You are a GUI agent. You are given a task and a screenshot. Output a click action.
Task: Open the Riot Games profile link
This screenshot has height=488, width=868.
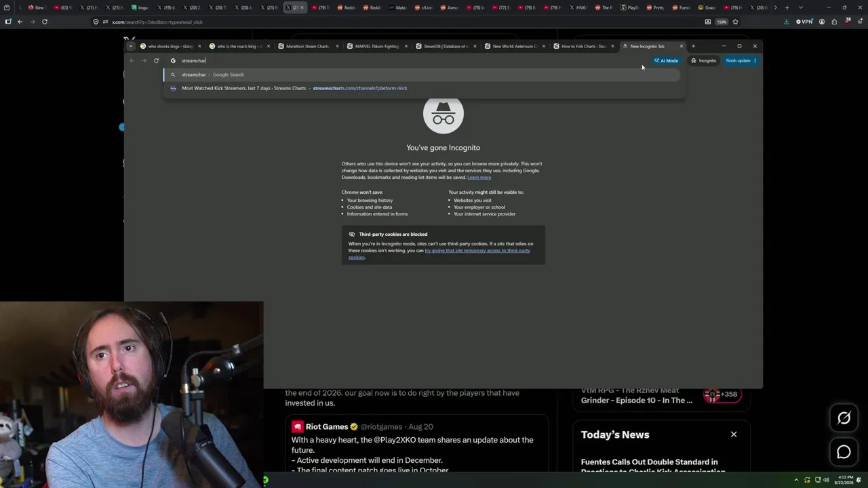pyautogui.click(x=326, y=426)
